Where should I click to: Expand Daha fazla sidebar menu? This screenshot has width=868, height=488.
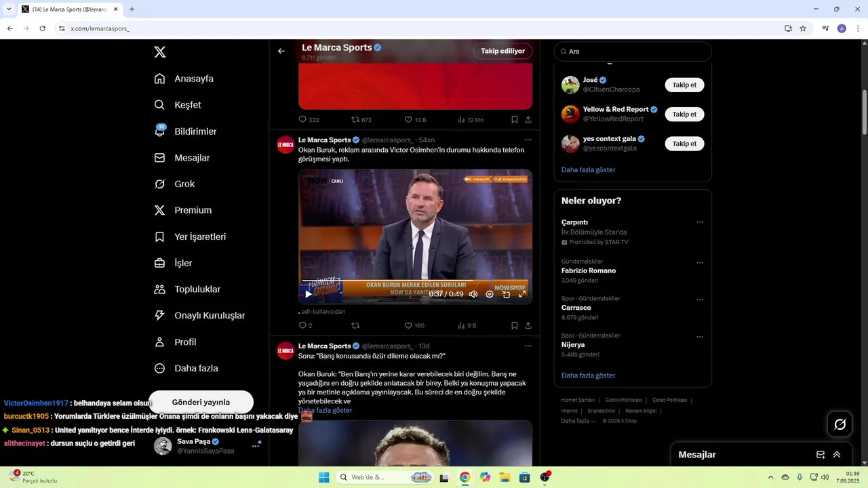pyautogui.click(x=186, y=369)
